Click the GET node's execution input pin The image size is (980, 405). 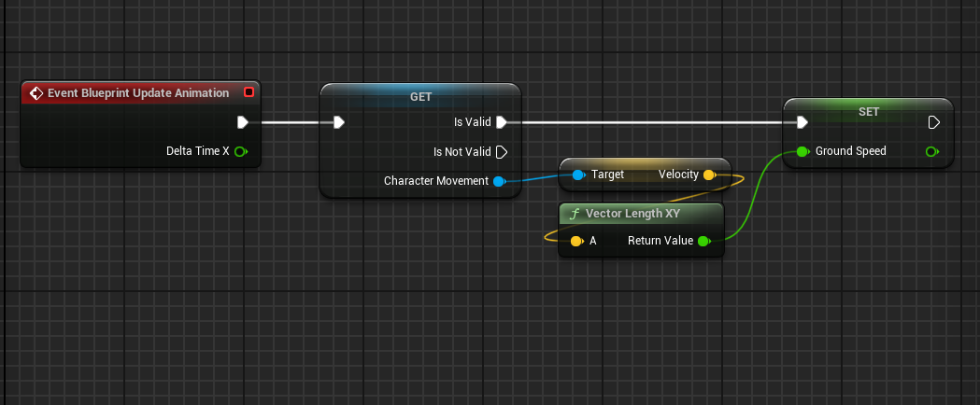tap(339, 122)
